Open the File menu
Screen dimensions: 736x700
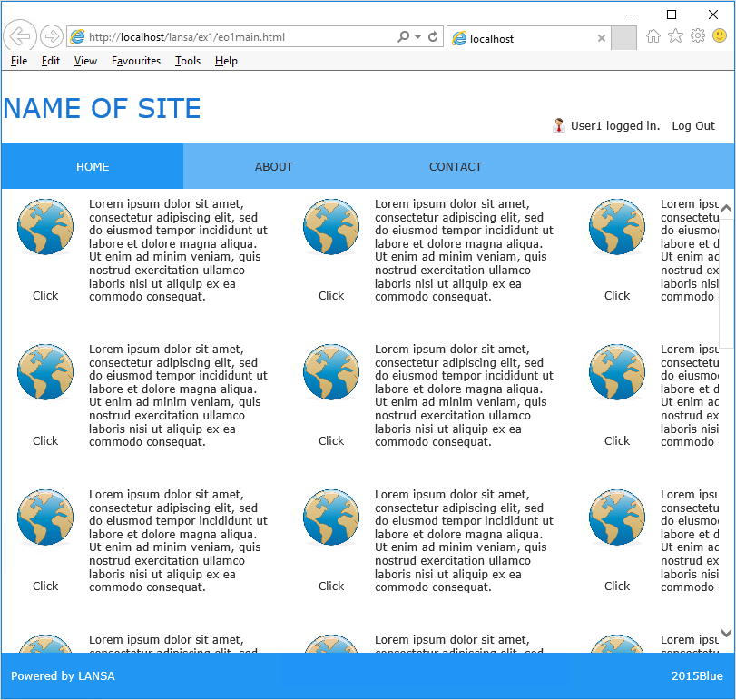click(x=19, y=61)
